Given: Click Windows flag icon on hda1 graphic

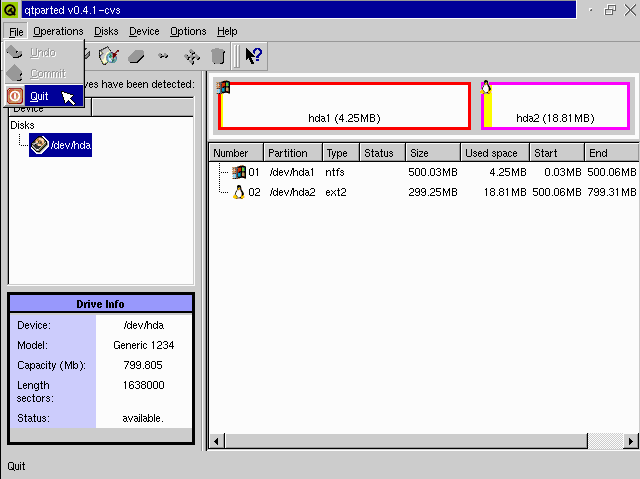Looking at the screenshot, I should pyautogui.click(x=223, y=87).
